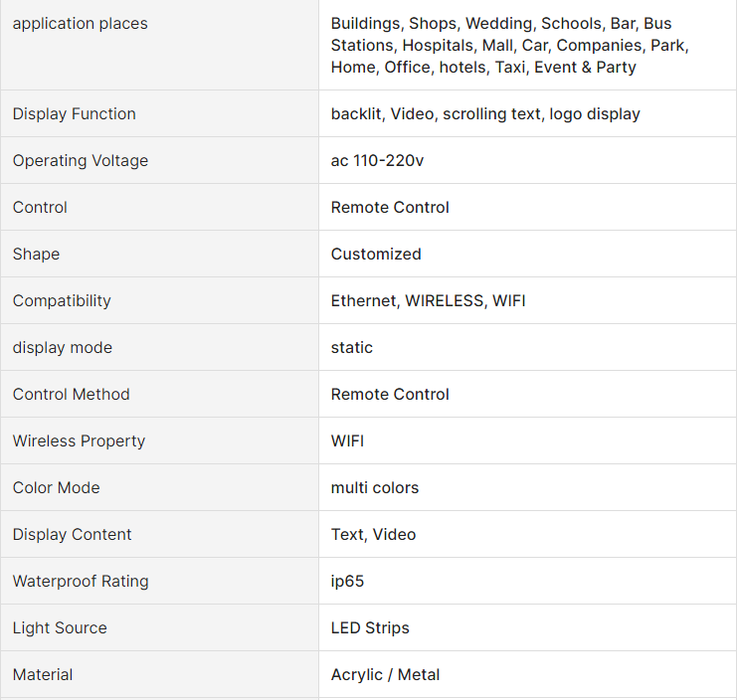This screenshot has width=737, height=700.
Task: Click the 'application places' label cell
Action: tap(80, 24)
